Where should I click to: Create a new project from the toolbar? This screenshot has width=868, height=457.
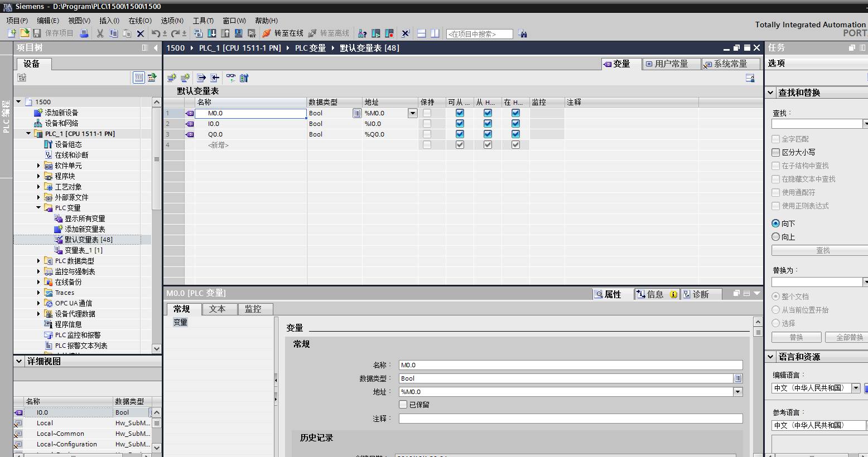(x=12, y=33)
